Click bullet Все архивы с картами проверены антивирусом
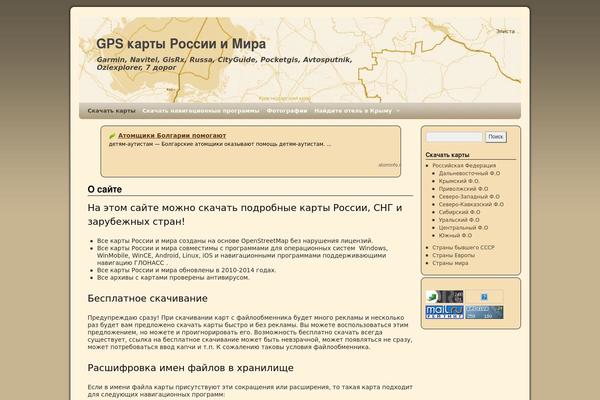The height and width of the screenshot is (400, 600). click(173, 278)
